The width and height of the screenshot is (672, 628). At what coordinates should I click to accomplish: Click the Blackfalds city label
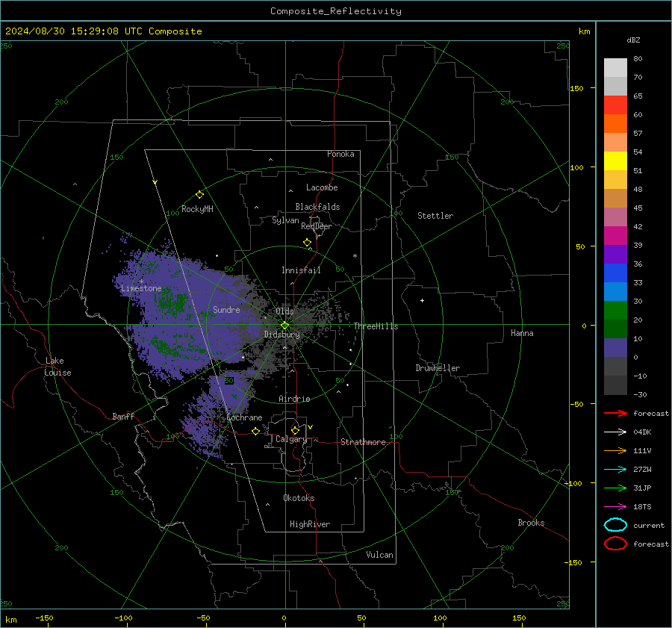point(317,207)
